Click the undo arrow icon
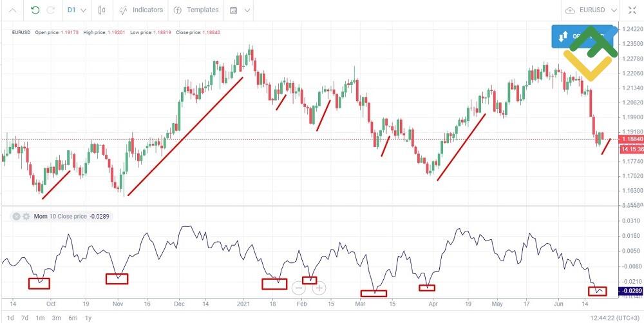644x323 pixels. (x=35, y=10)
